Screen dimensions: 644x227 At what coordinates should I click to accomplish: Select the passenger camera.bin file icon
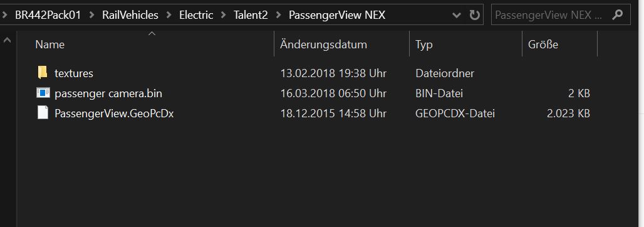pyautogui.click(x=43, y=93)
